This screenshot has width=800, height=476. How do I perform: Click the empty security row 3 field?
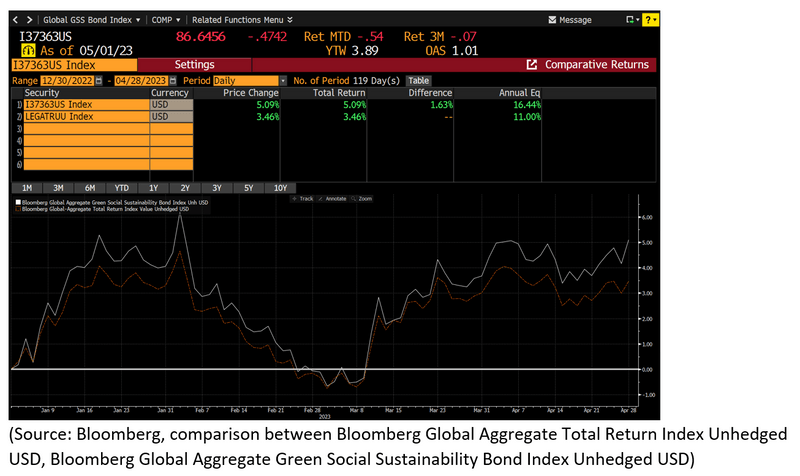pyautogui.click(x=86, y=129)
